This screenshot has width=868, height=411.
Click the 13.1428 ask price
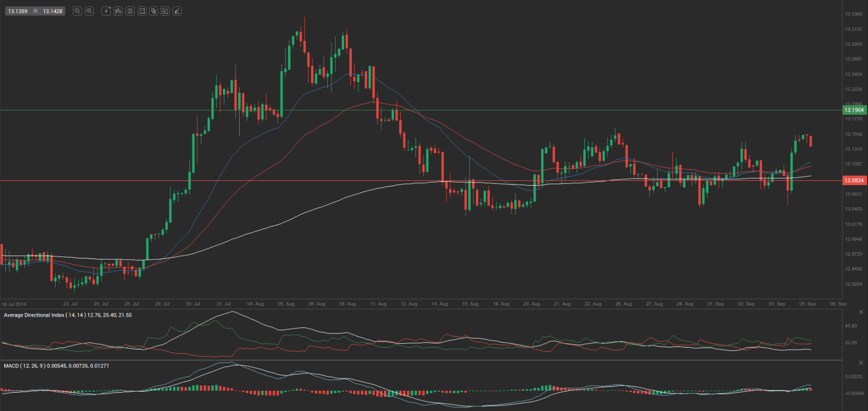pyautogui.click(x=52, y=11)
